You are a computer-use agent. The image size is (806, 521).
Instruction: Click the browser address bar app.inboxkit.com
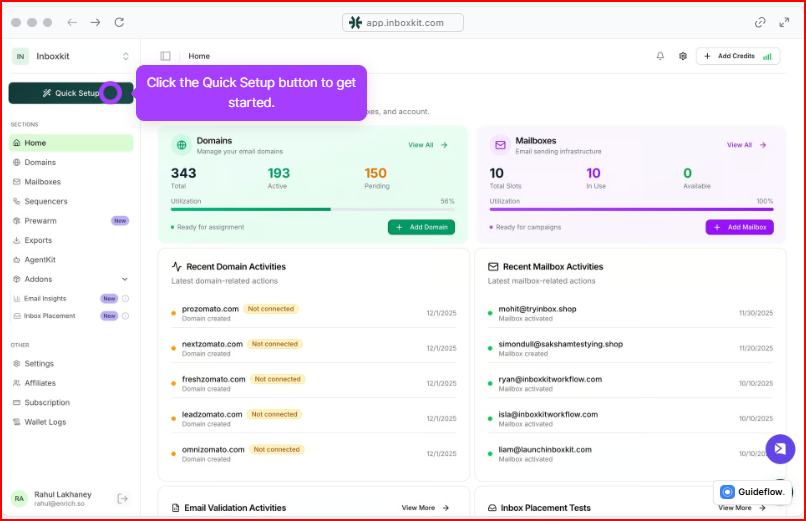(402, 23)
